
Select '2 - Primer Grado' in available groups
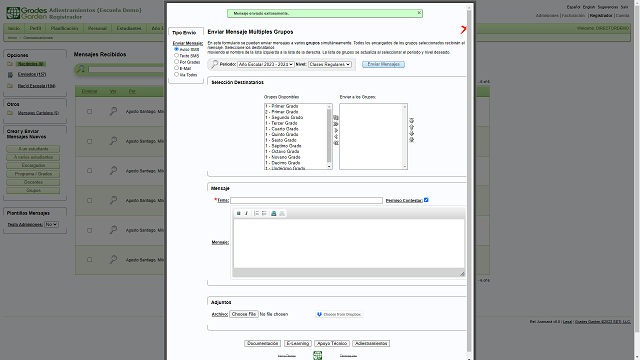pyautogui.click(x=282, y=112)
